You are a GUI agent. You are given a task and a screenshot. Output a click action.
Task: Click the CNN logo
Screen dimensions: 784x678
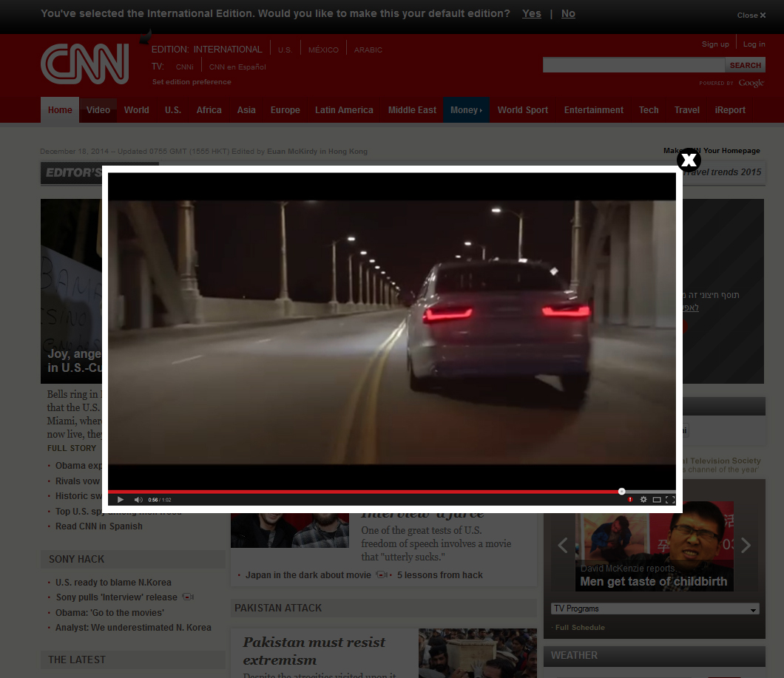pyautogui.click(x=84, y=64)
